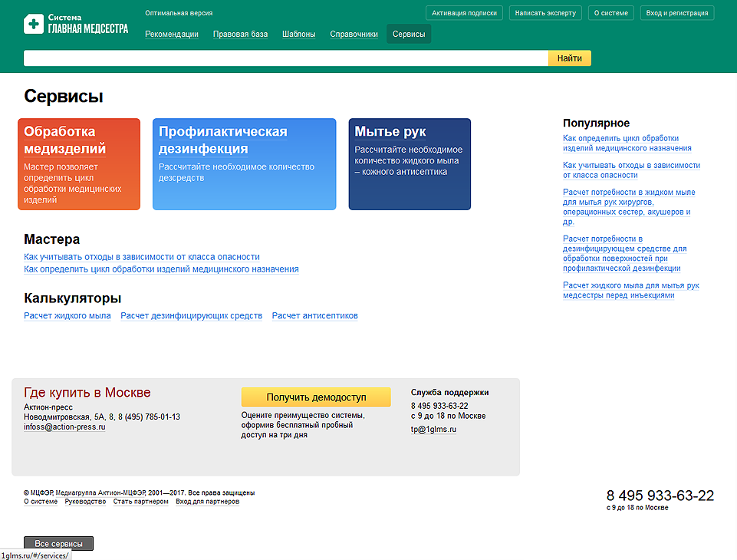
Task: Open the Расчет антисептиков link
Action: coord(314,315)
